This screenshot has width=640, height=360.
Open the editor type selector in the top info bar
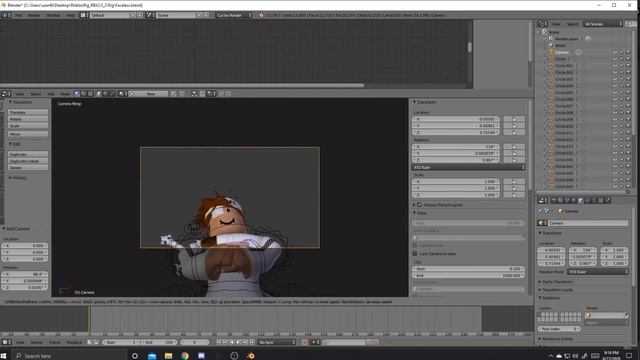6,15
